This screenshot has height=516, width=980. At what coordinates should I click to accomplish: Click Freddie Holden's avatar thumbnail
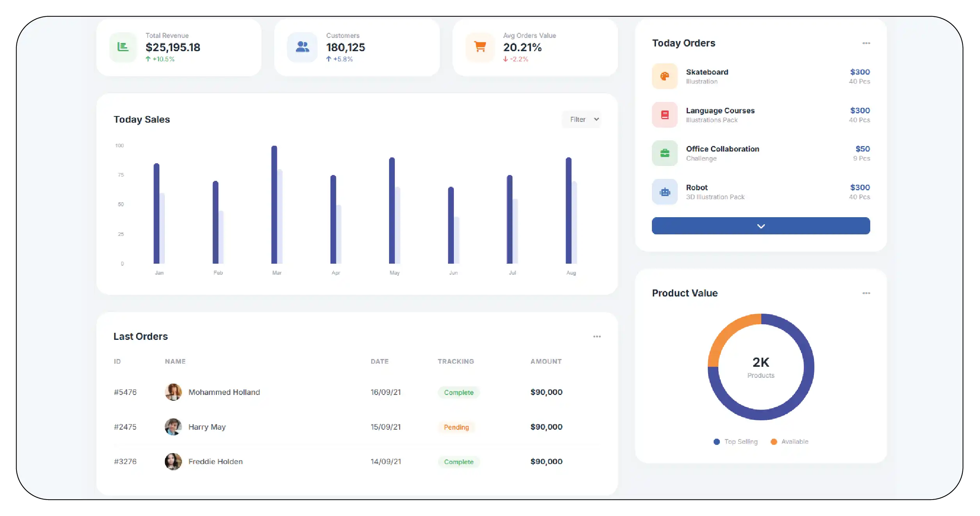(x=173, y=462)
